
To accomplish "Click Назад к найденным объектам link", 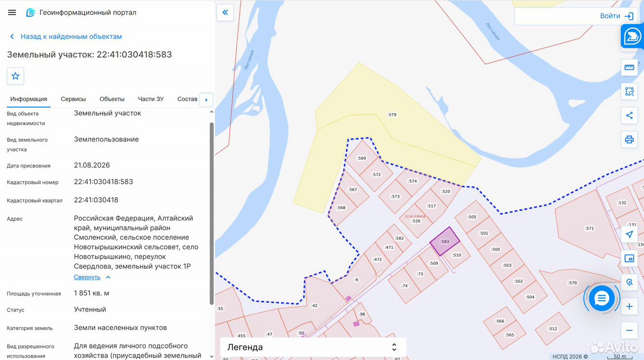I will 71,37.
